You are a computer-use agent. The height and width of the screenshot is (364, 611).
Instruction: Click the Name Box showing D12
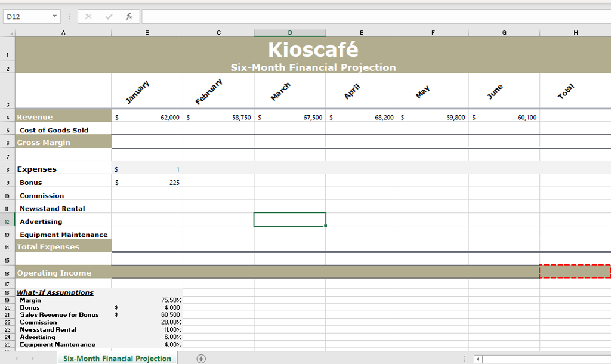tap(27, 16)
